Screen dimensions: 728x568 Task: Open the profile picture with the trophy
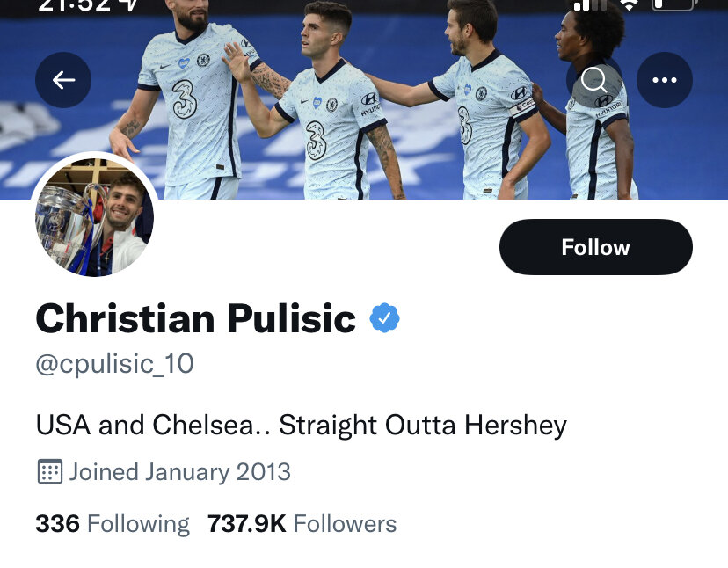click(x=94, y=216)
